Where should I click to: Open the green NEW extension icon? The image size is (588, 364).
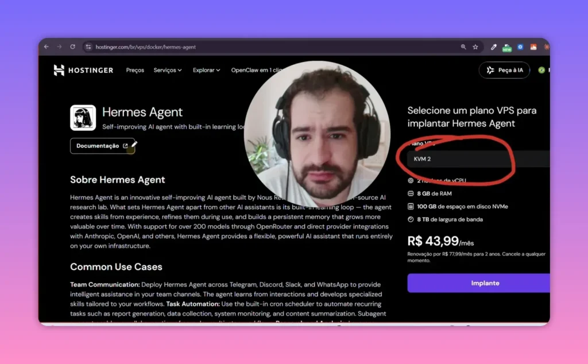pyautogui.click(x=507, y=48)
